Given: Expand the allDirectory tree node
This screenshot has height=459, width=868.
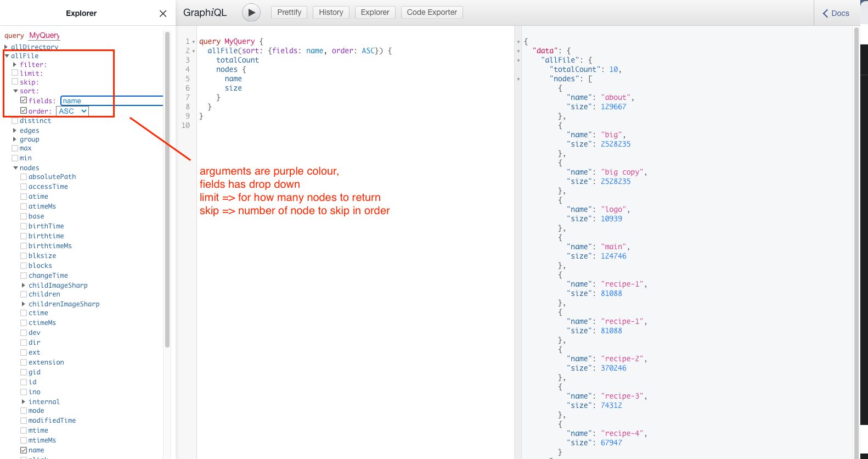Looking at the screenshot, I should pyautogui.click(x=6, y=47).
